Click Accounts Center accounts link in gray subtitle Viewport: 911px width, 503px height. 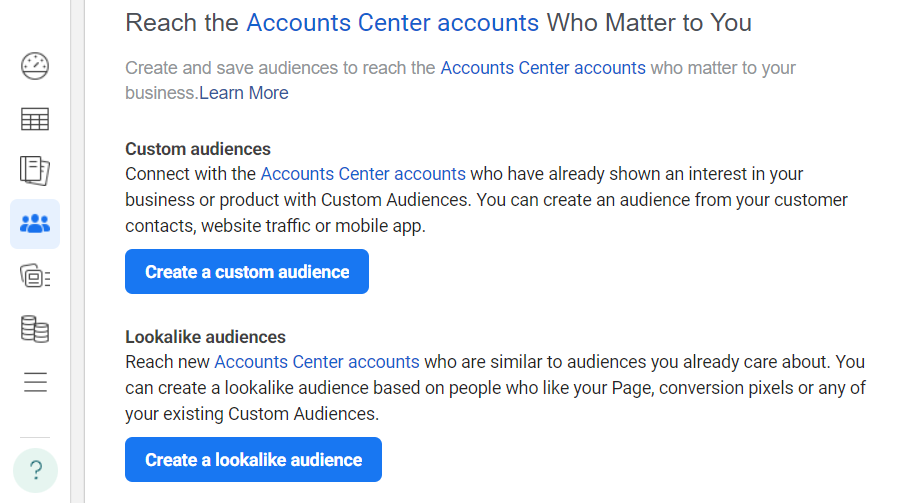click(x=543, y=68)
